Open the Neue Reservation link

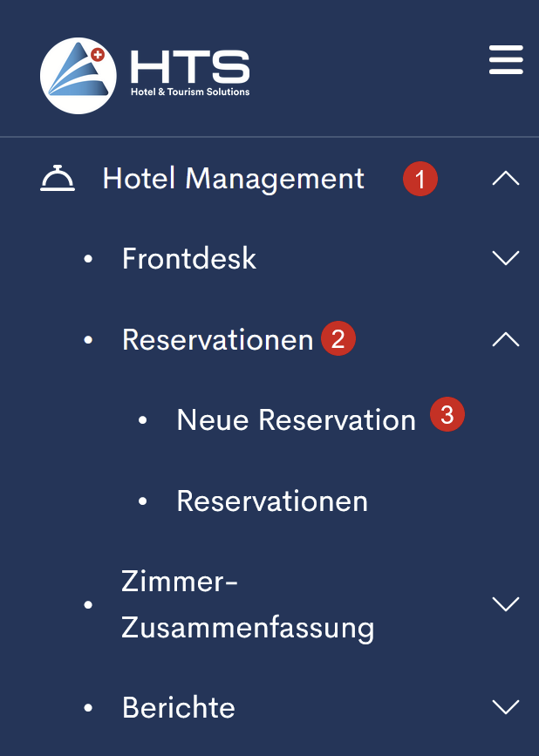pyautogui.click(x=296, y=420)
